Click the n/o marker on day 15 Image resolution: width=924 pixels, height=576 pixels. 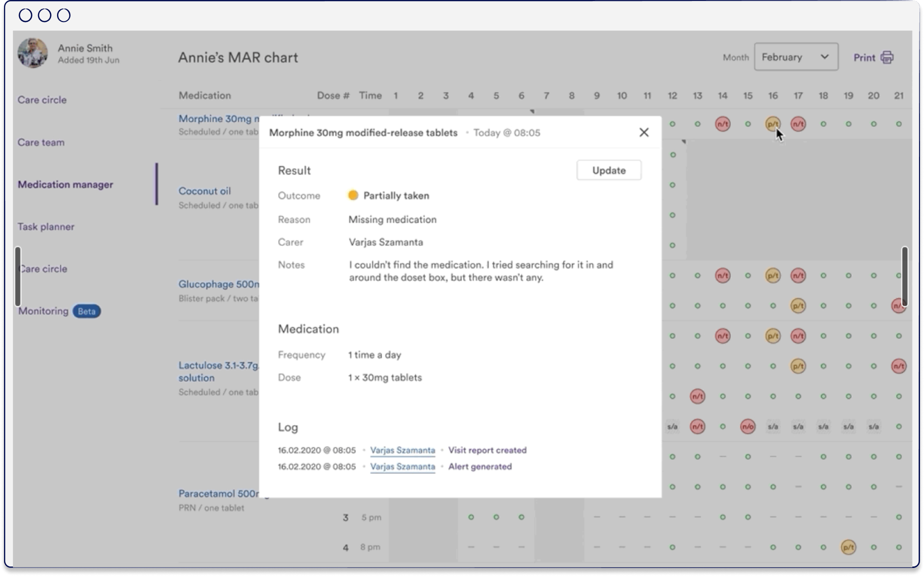747,426
